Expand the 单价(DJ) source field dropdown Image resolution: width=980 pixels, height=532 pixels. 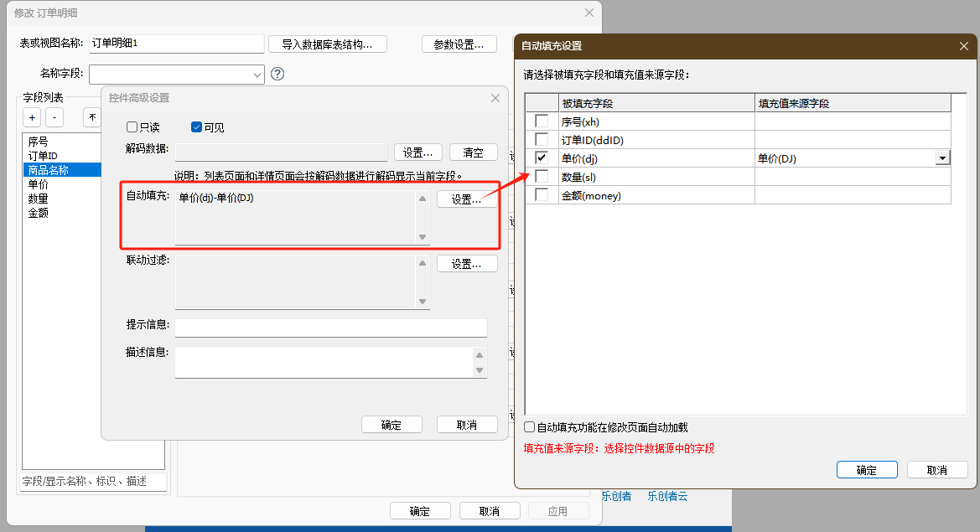click(x=942, y=158)
